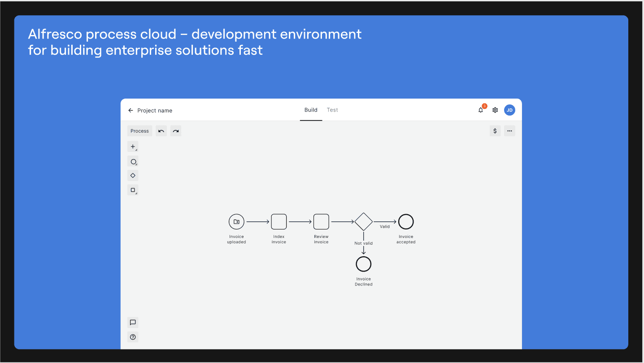Select the circle event tool in palette
Viewport: 644px width, 363px height.
point(133,161)
